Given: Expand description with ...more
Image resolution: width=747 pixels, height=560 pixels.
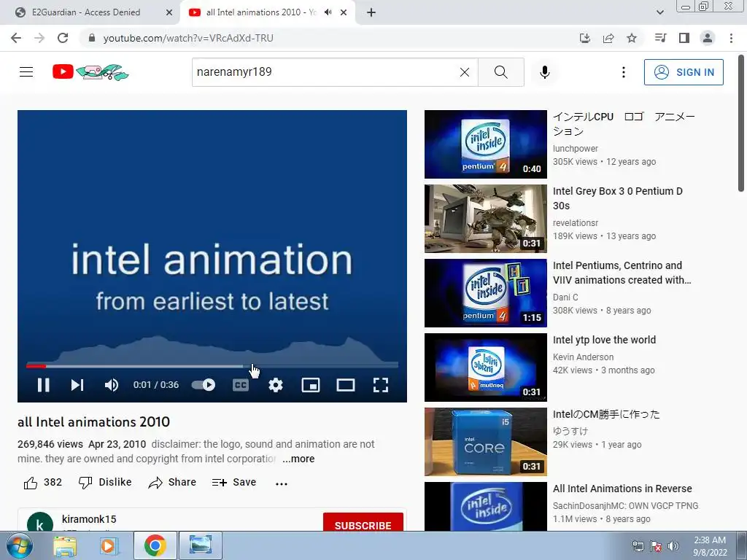Looking at the screenshot, I should (298, 459).
